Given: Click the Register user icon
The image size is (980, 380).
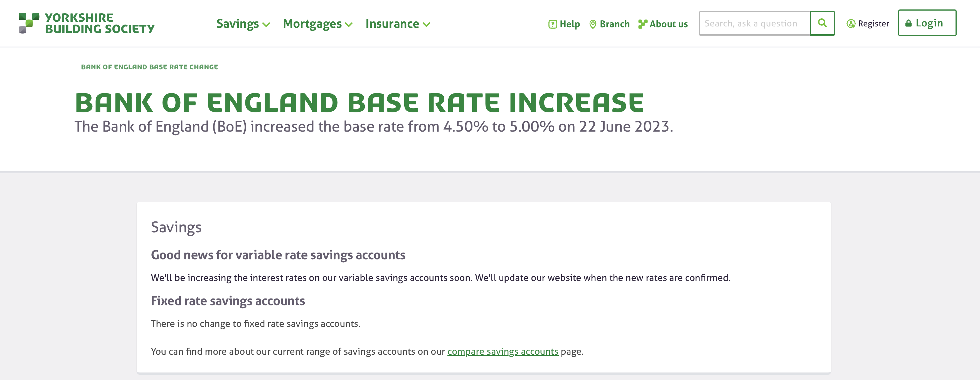Looking at the screenshot, I should [x=851, y=24].
